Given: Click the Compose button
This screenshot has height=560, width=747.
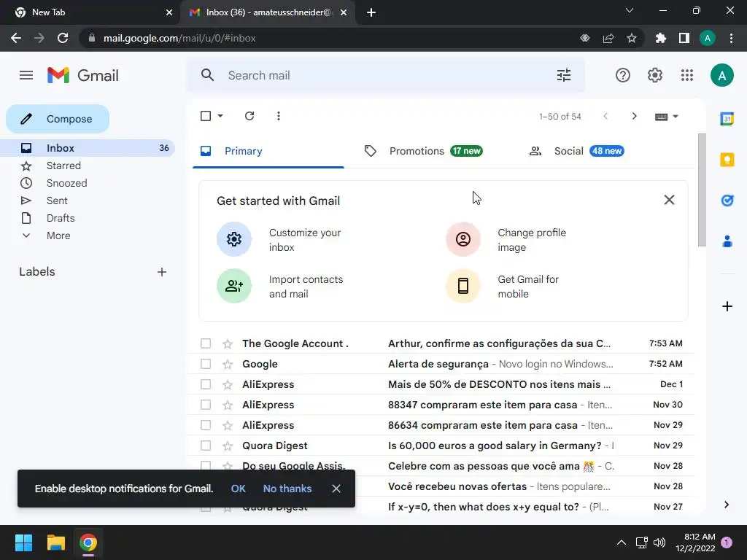Looking at the screenshot, I should point(58,119).
